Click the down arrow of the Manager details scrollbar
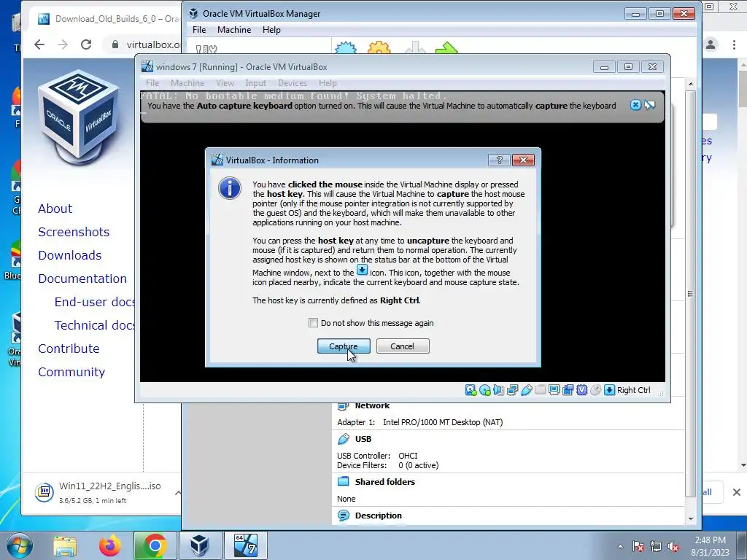The image size is (747, 560). click(690, 519)
